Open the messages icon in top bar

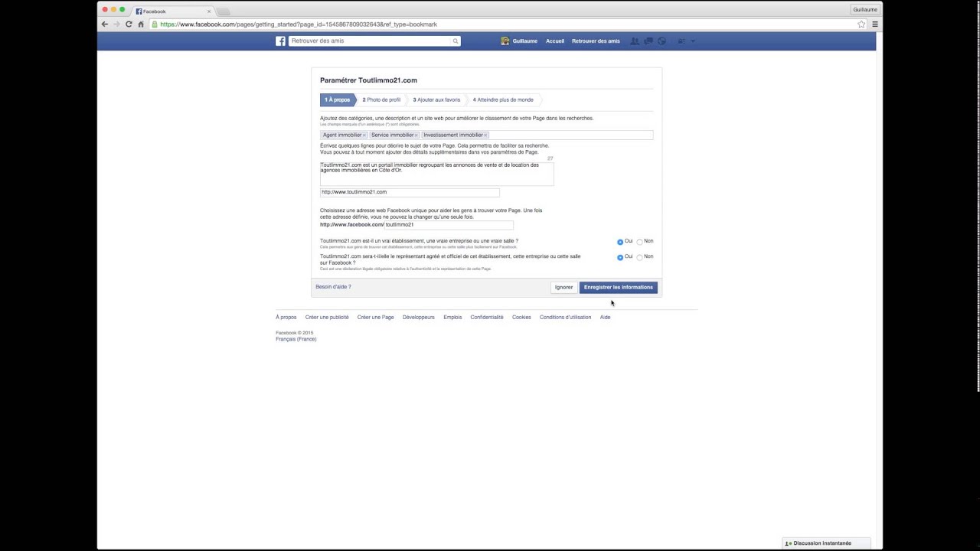pos(648,41)
